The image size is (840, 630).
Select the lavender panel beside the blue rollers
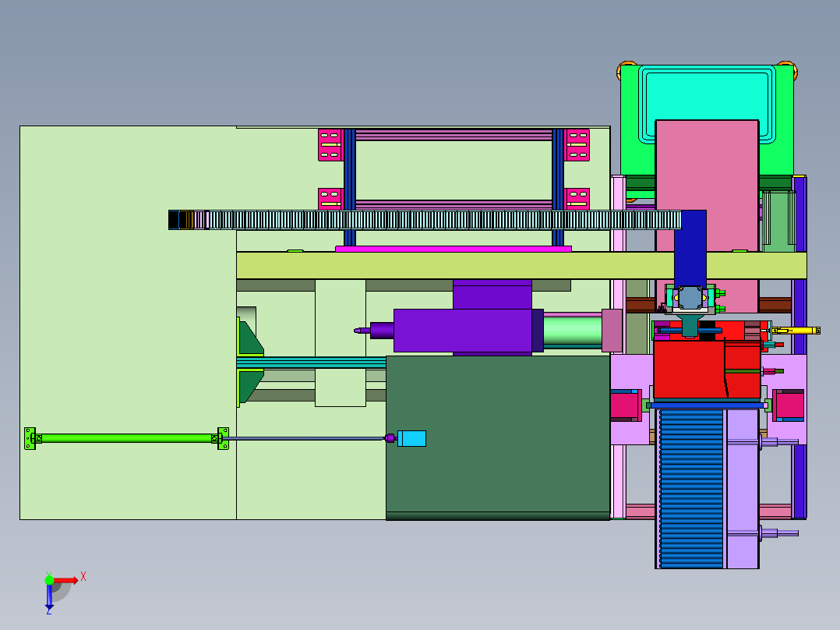[x=743, y=488]
